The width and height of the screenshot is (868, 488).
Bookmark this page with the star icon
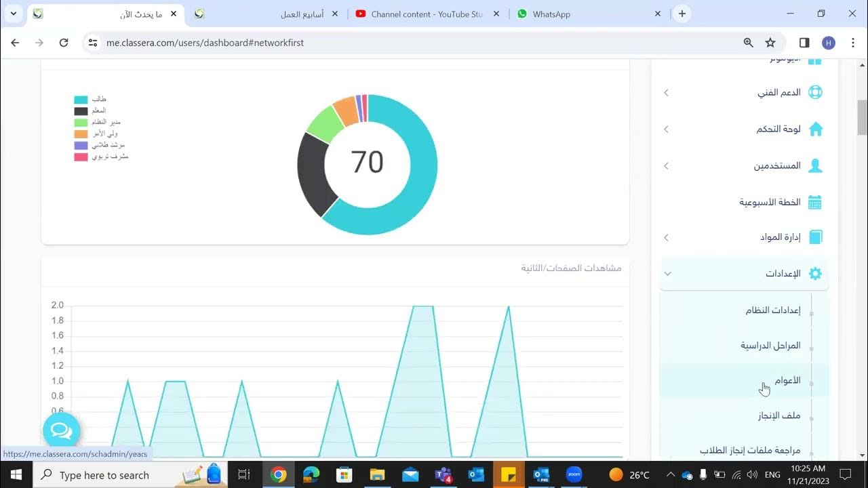coord(770,43)
